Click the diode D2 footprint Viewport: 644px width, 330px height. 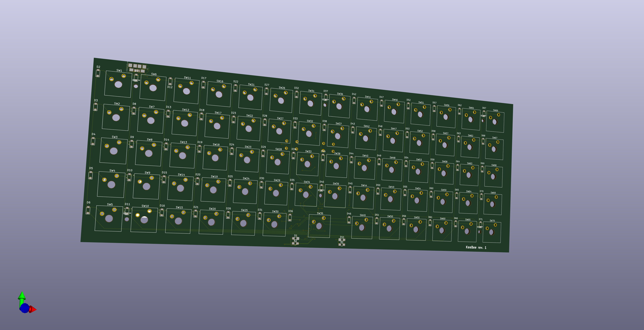point(98,73)
